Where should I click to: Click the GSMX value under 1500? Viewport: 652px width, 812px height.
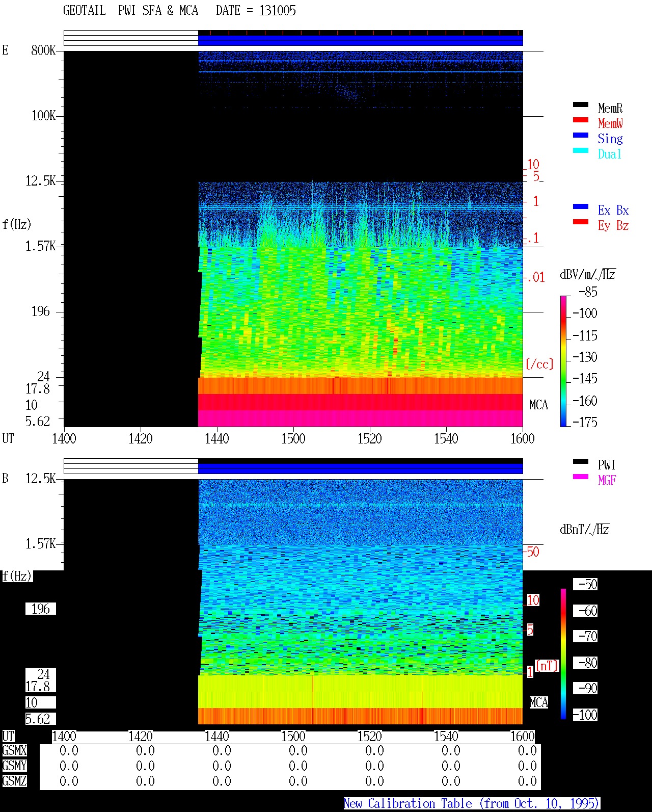click(298, 750)
